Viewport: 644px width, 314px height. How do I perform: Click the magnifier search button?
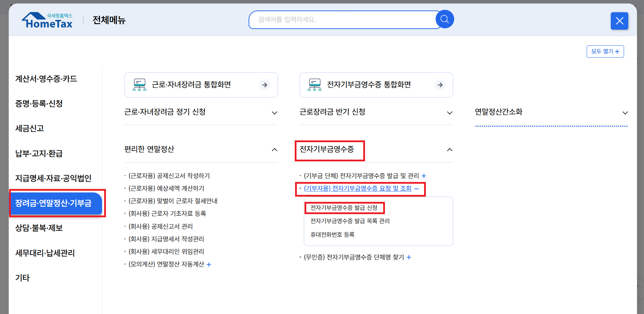click(445, 19)
